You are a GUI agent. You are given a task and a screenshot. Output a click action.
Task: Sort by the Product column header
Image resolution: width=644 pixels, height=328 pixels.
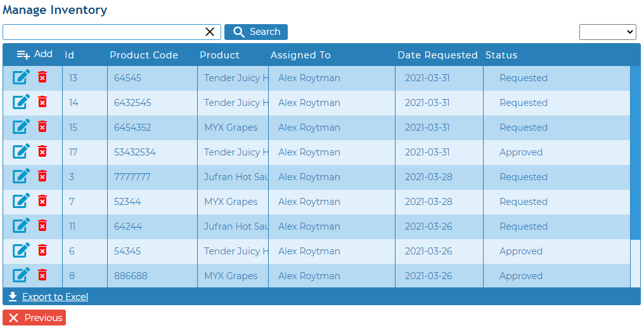(219, 55)
